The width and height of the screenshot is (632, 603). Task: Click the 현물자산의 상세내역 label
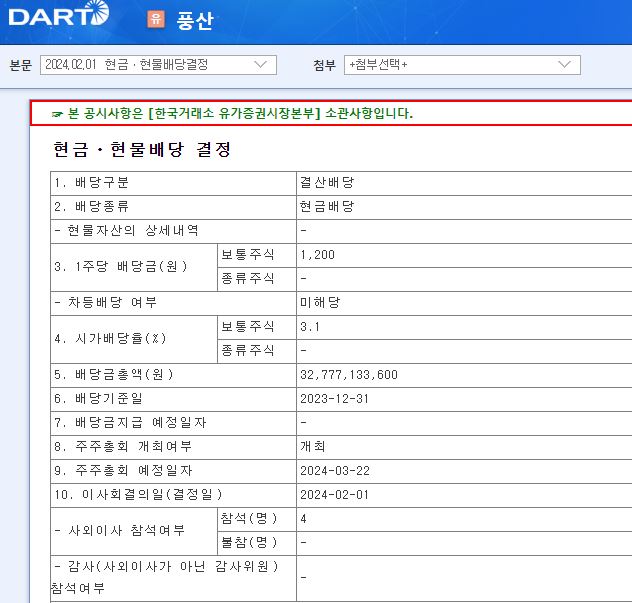[x=126, y=231]
